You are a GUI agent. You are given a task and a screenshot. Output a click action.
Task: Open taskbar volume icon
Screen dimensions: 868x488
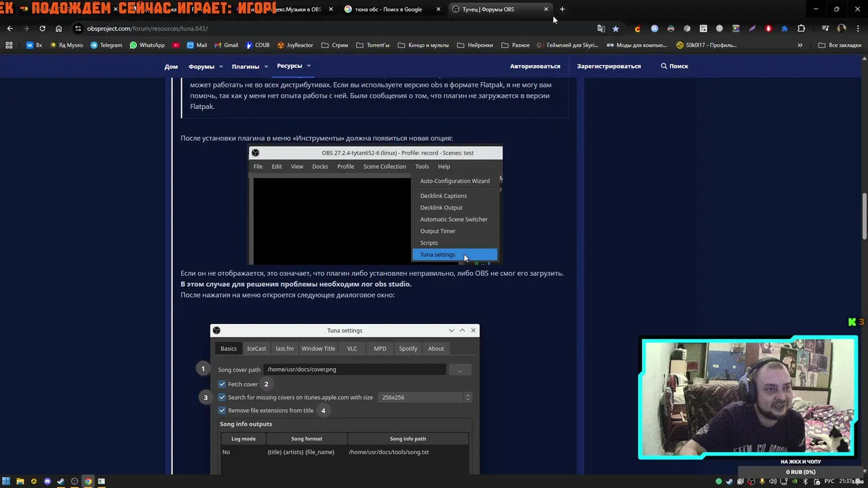click(x=773, y=481)
